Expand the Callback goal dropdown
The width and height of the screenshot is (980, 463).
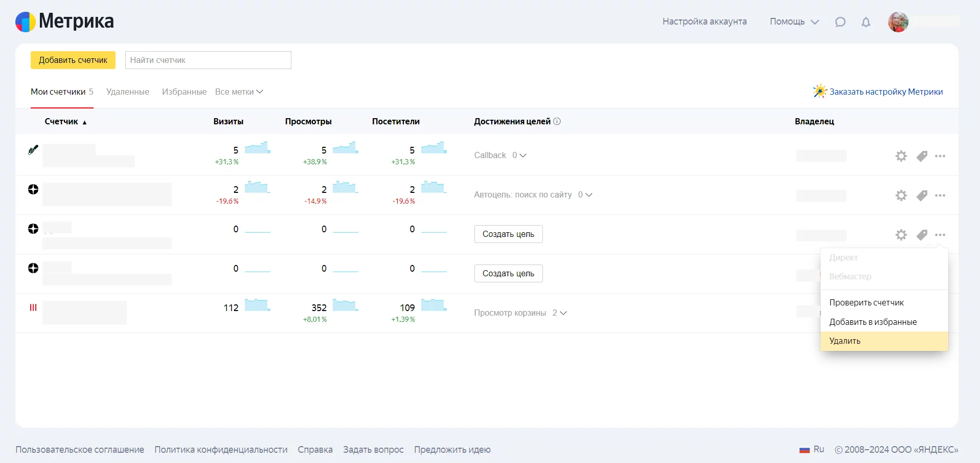coord(519,156)
